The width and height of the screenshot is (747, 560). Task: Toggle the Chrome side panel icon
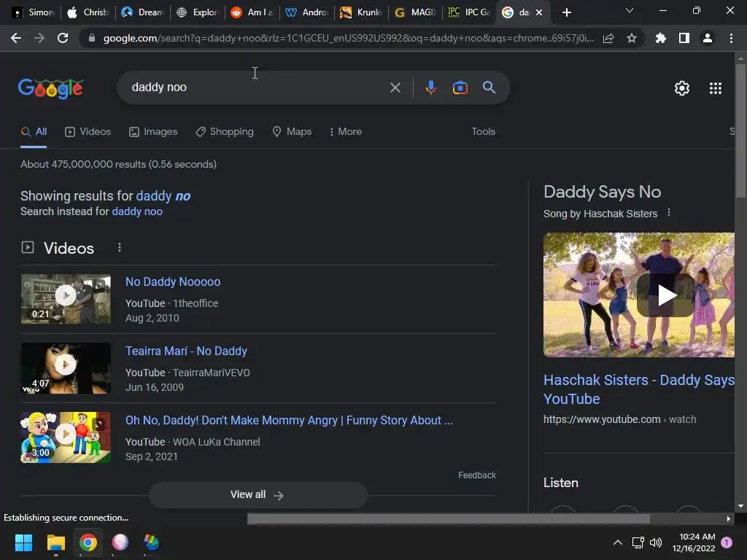click(x=684, y=38)
